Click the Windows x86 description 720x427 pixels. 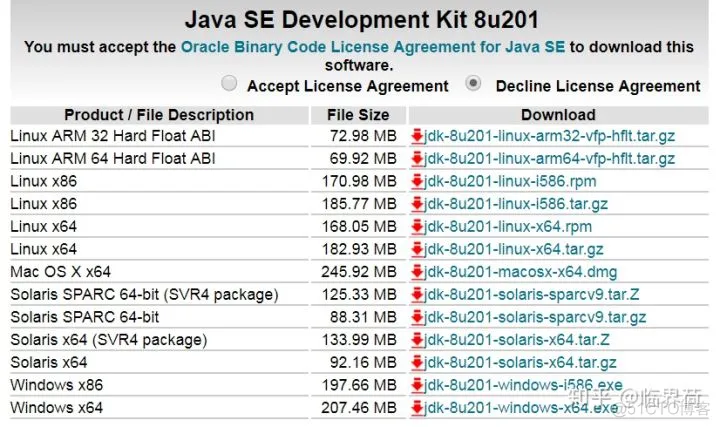[x=56, y=385]
